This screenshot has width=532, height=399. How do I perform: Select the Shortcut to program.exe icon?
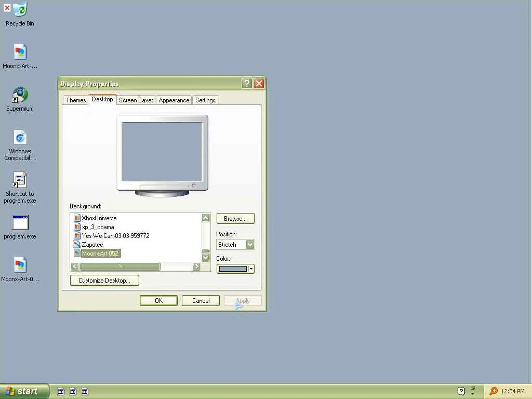[20, 188]
